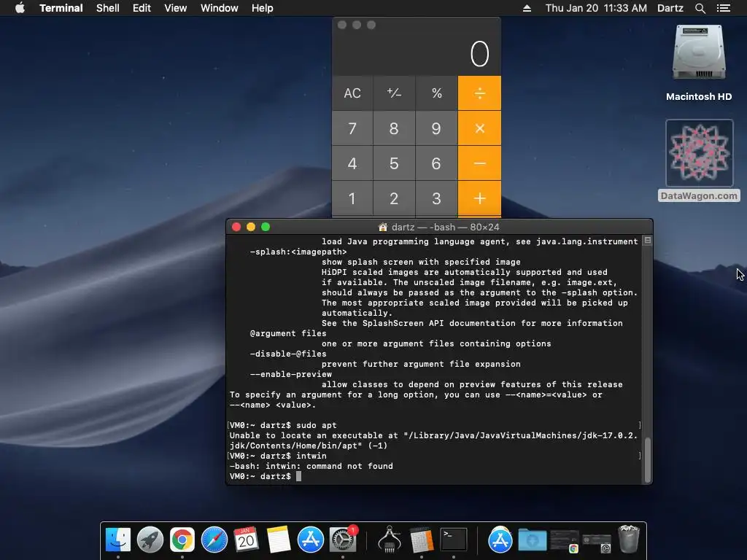Screen dimensions: 747x560
Task: Click the divide operator in Calculator
Action: (x=480, y=93)
